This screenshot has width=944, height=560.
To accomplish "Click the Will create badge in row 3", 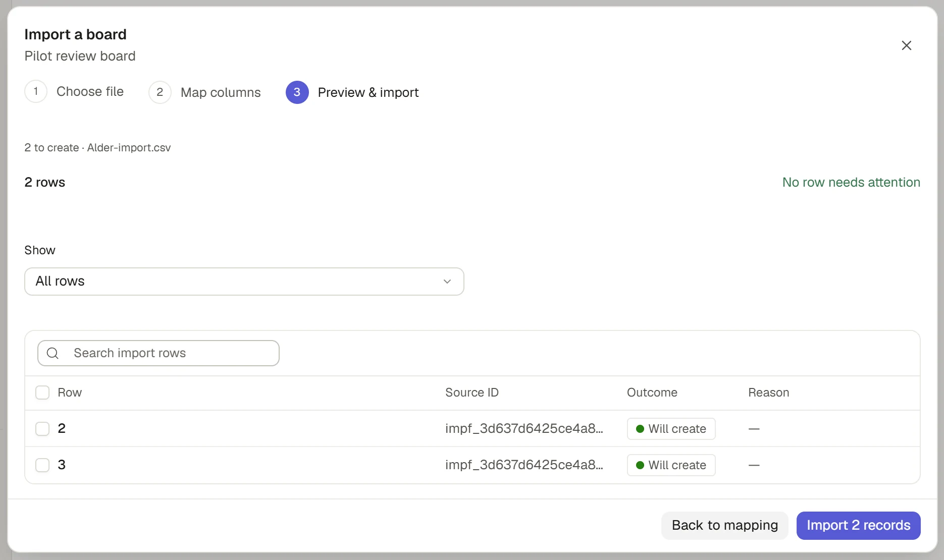I will pyautogui.click(x=671, y=465).
